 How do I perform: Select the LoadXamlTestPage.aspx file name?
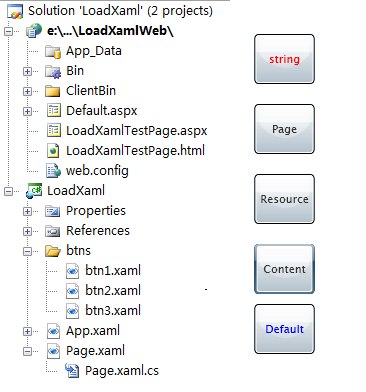tap(137, 131)
